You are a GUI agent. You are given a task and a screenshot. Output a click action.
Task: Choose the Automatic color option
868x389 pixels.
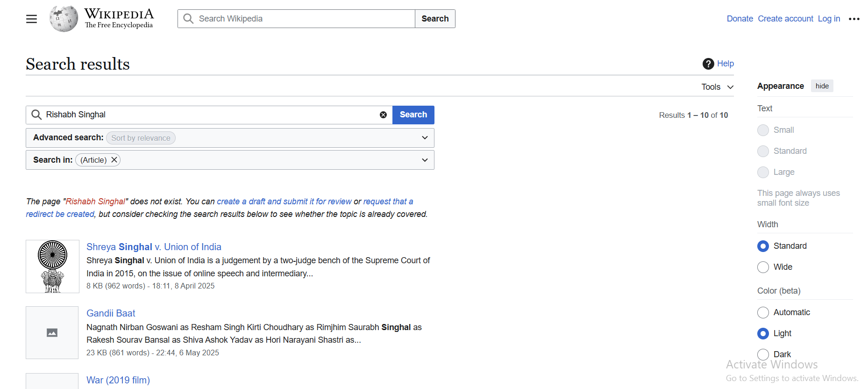[x=763, y=312]
